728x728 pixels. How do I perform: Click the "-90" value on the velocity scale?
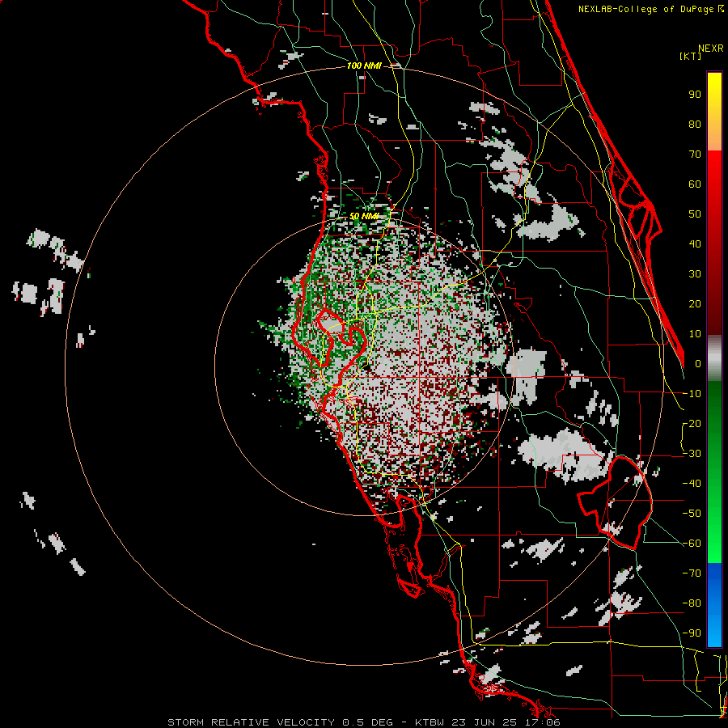[x=692, y=633]
